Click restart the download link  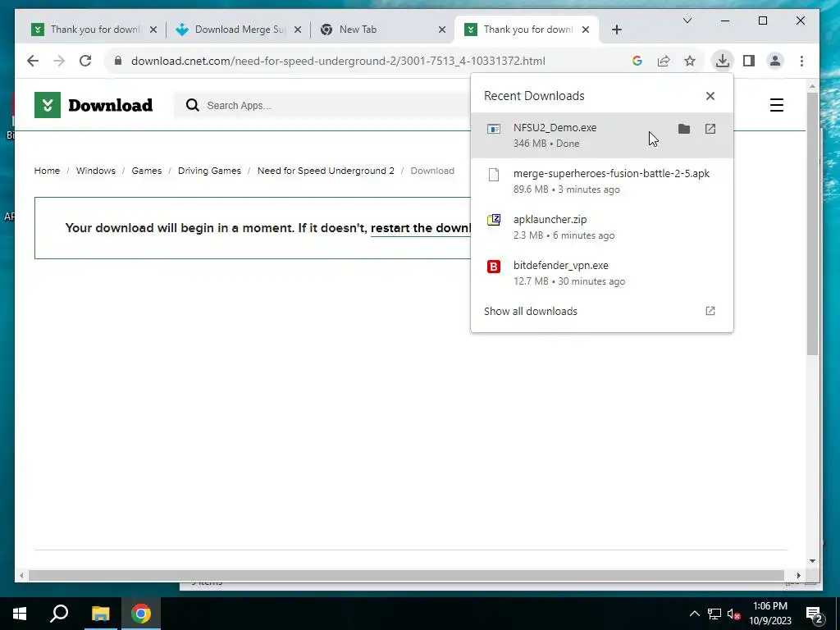[421, 228]
